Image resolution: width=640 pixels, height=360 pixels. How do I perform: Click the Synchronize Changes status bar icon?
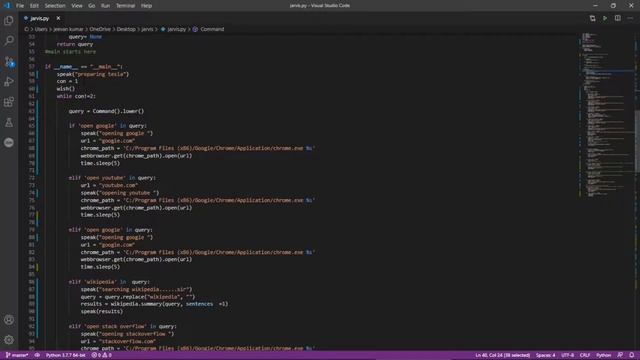tap(37, 355)
